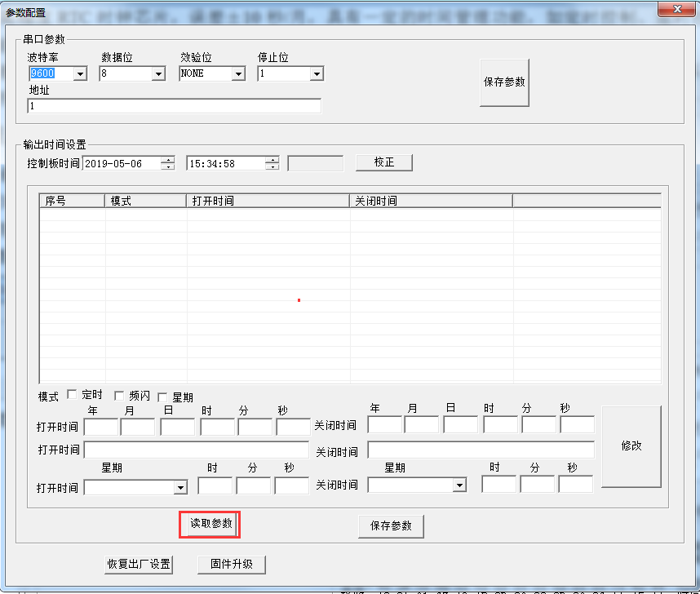Image resolution: width=700 pixels, height=594 pixels.
Task: Click the 关闭时间 月 month field
Action: (x=422, y=425)
